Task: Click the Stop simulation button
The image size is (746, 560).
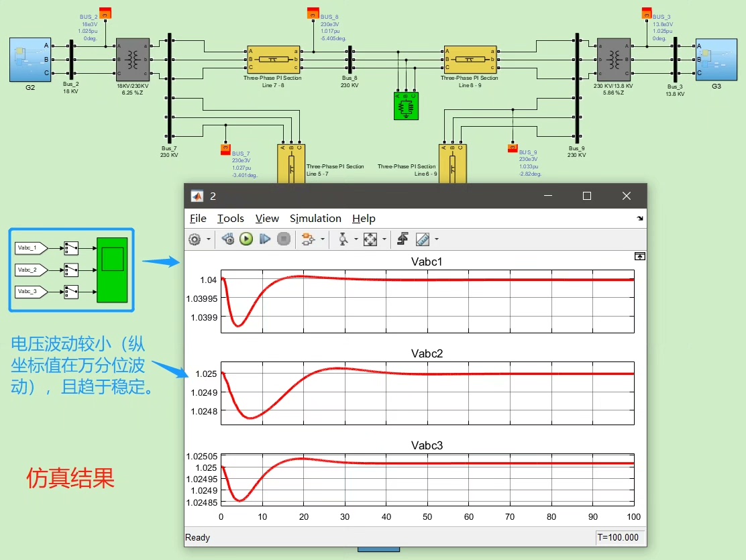Action: point(284,239)
